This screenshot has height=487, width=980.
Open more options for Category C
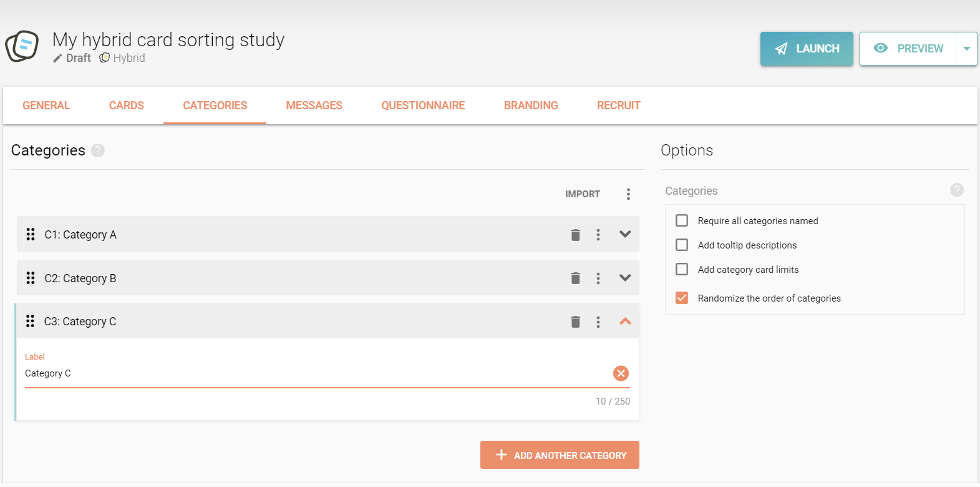coord(598,322)
